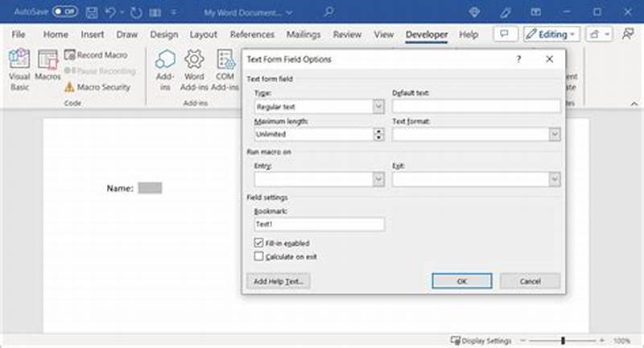Screen dimensions: 644x348
Task: Switch to the Insert tab
Action: point(93,35)
